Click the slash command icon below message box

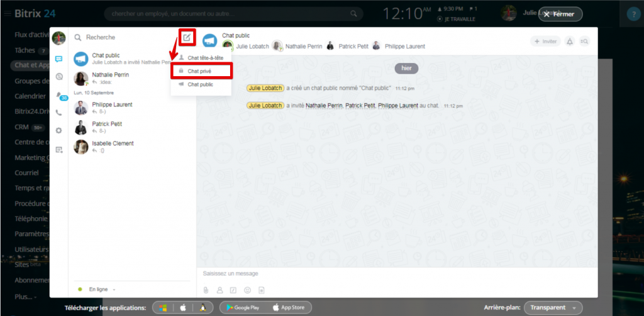click(x=233, y=290)
